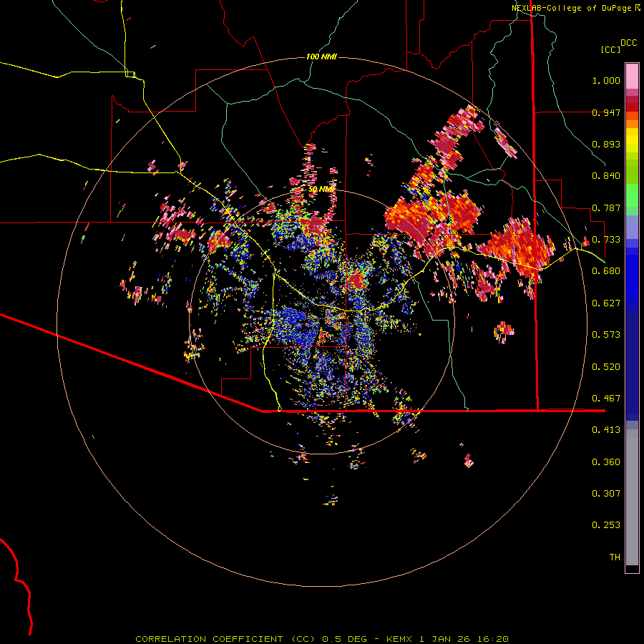Click the 0.520 scale value

point(606,367)
